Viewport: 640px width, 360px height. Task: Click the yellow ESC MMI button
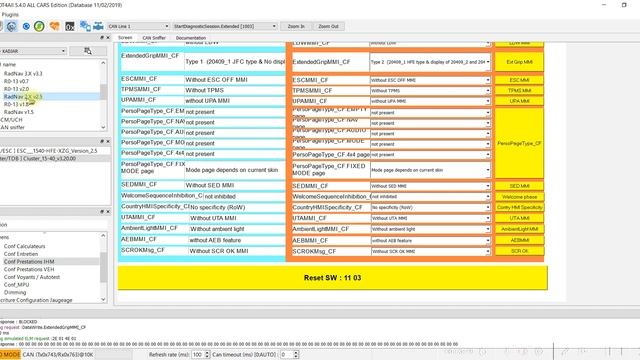click(519, 80)
